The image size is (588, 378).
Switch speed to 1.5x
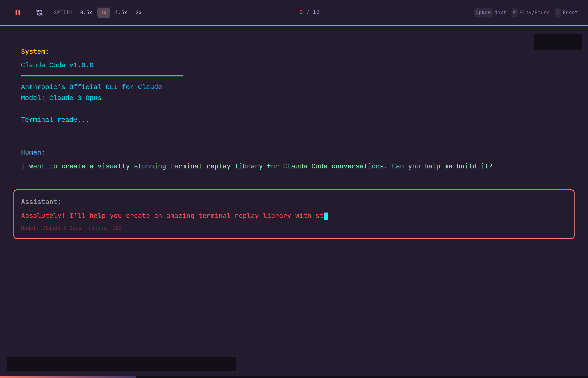click(121, 13)
